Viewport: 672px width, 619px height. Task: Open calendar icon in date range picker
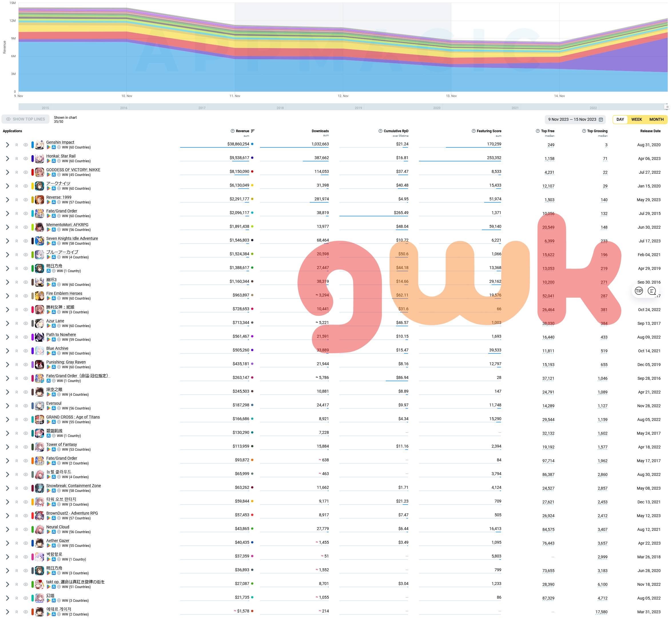click(x=601, y=120)
